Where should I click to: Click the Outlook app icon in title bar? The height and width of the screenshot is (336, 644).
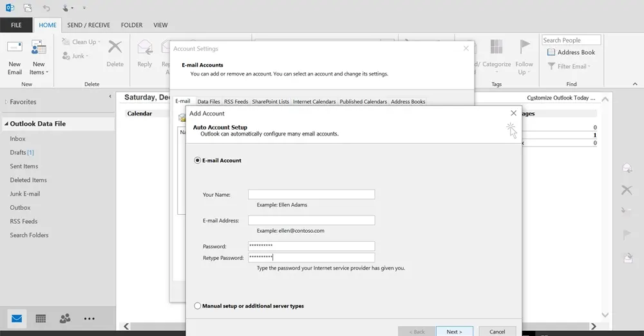(x=10, y=7)
